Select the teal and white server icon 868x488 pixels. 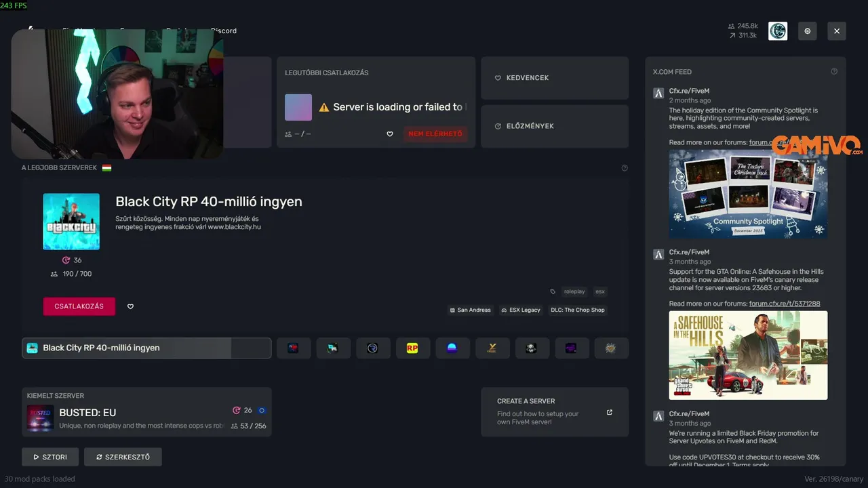click(x=333, y=348)
